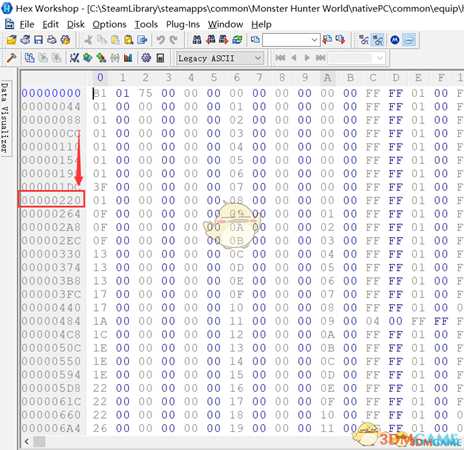Click column header 0
This screenshot has height=450, width=464.
[x=100, y=78]
